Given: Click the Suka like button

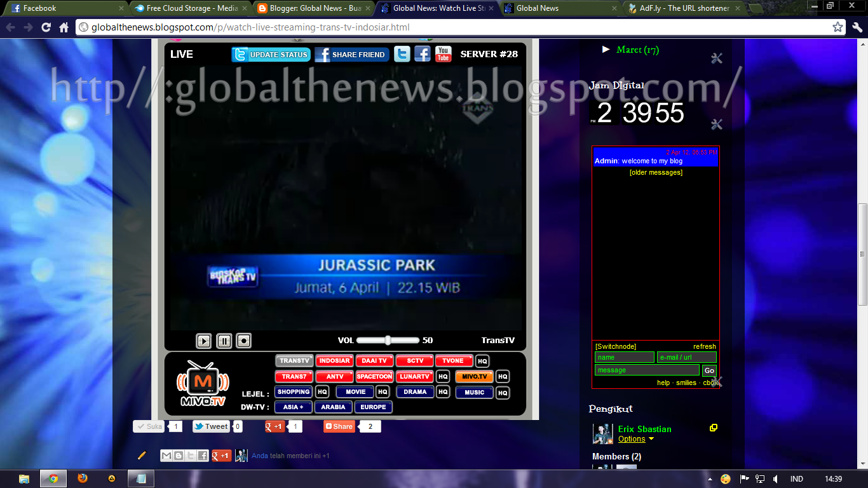Looking at the screenshot, I should point(149,427).
